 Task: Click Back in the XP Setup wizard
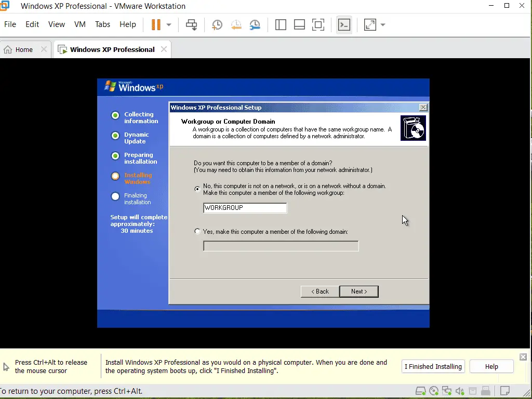pos(320,291)
